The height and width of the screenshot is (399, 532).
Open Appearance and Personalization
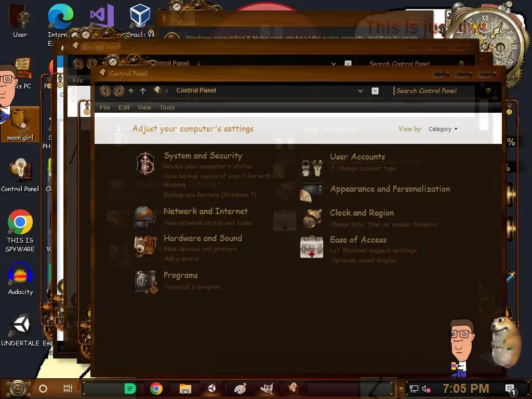[390, 189]
